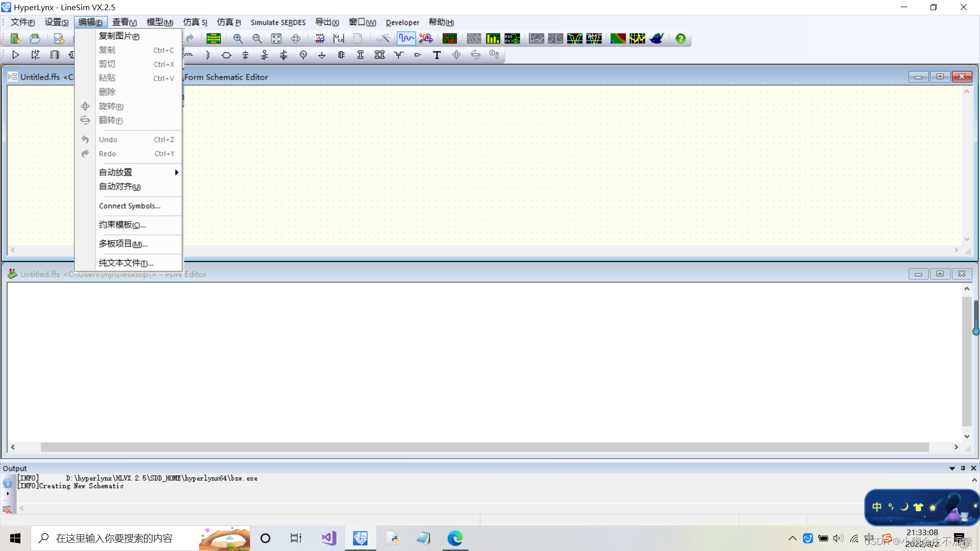Viewport: 980px width, 551px height.
Task: Open the stackup editor green icon
Action: (213, 38)
